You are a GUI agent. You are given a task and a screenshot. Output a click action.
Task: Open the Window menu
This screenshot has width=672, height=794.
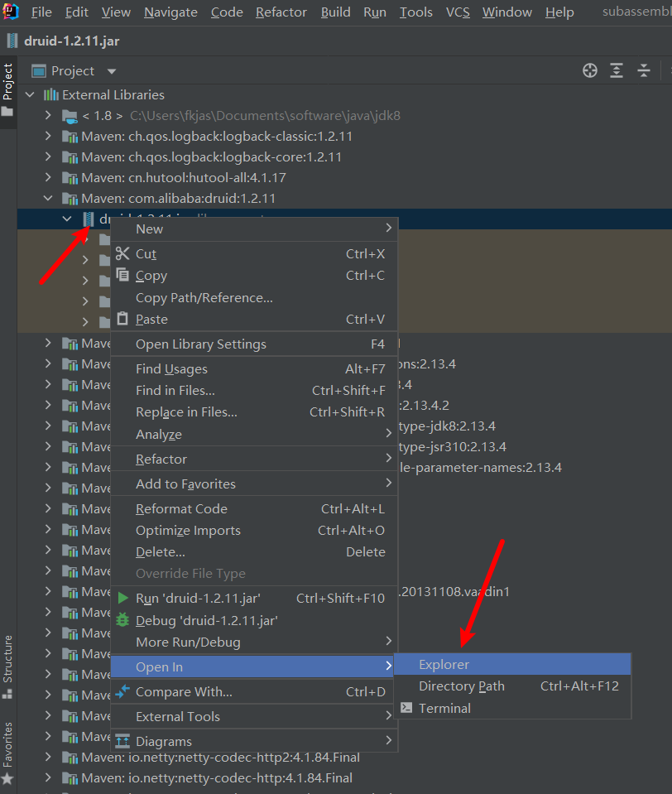pyautogui.click(x=507, y=12)
